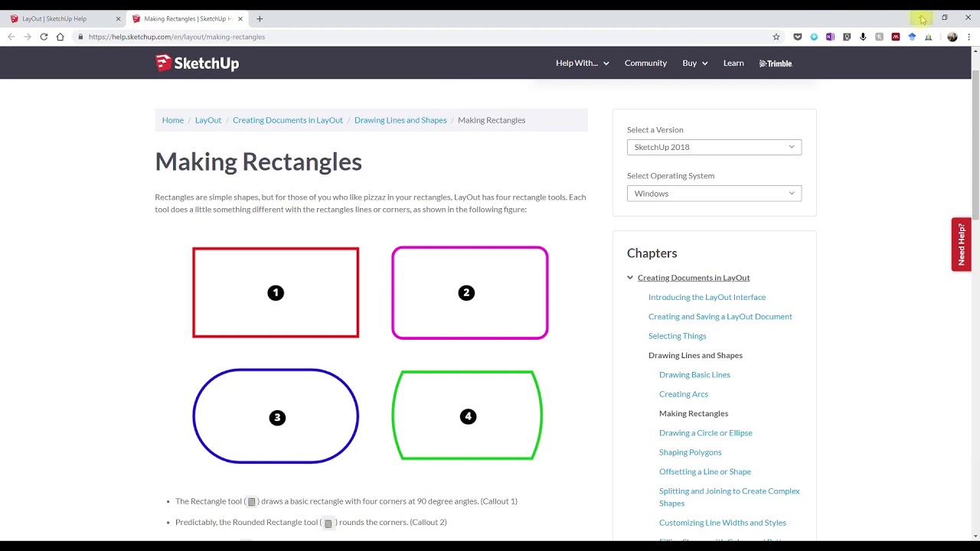Screen dimensions: 980x551
Task: Open the Drawing Basic Lines page
Action: pos(694,374)
